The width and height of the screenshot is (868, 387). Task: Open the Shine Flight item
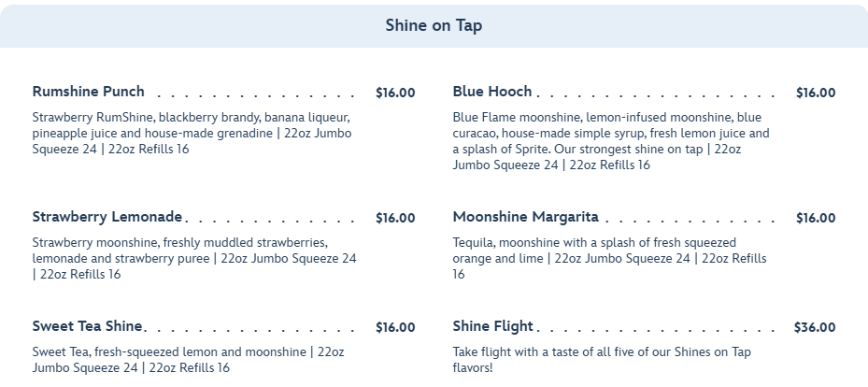coord(493,326)
